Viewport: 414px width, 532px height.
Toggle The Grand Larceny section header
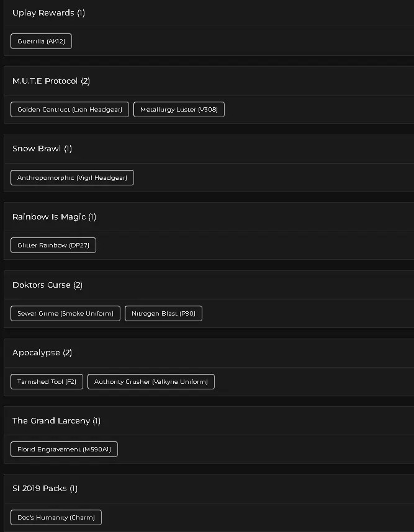(56, 421)
